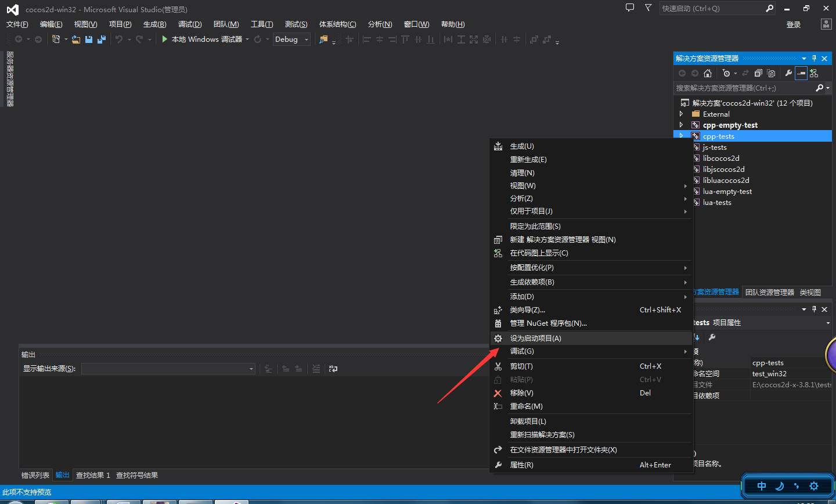Choose 属性(R) from context menu

(591, 465)
